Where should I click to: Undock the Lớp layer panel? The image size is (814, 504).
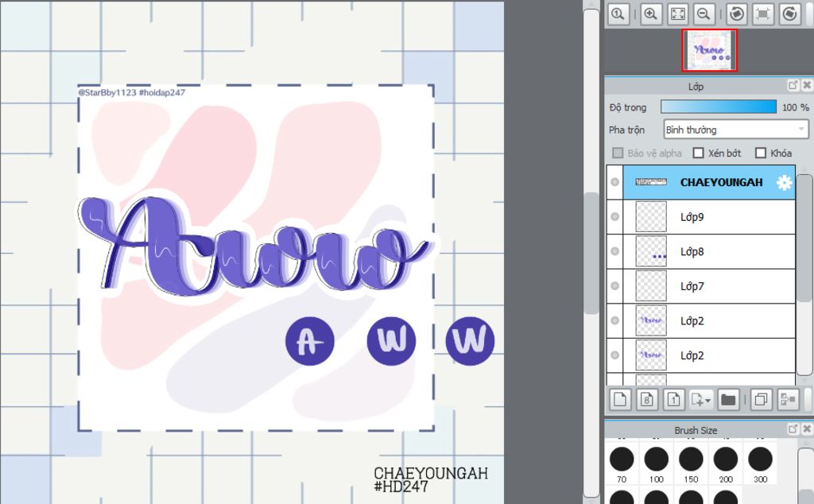pos(793,86)
